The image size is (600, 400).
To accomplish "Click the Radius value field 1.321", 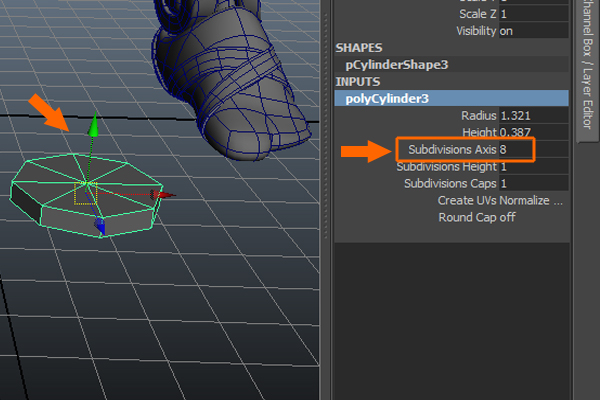I will (533, 116).
